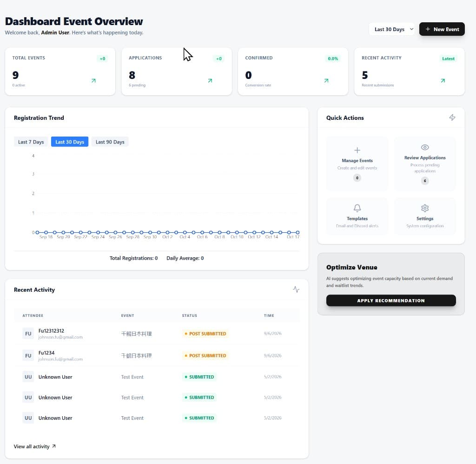
Task: Click the Oct 4 data point label
Action: click(185, 237)
